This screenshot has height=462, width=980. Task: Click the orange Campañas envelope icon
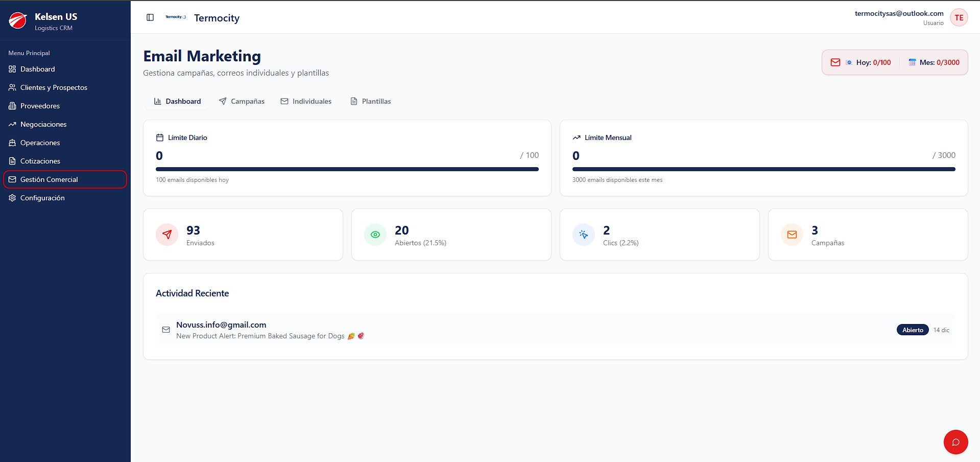click(792, 235)
